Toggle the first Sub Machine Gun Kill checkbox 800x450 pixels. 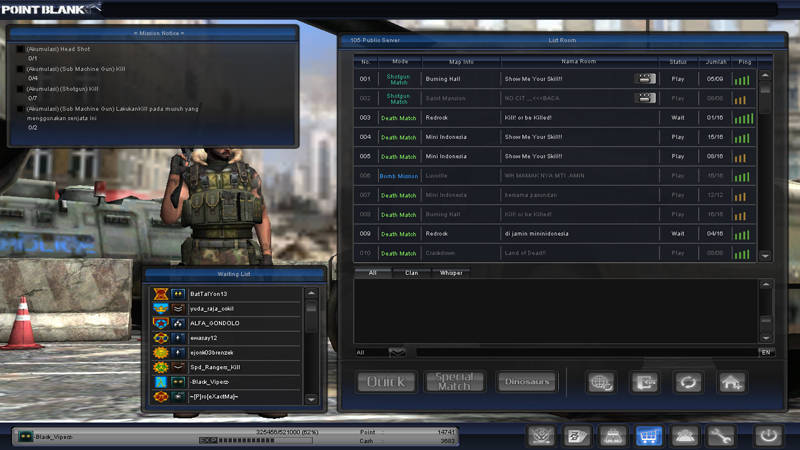[20, 69]
